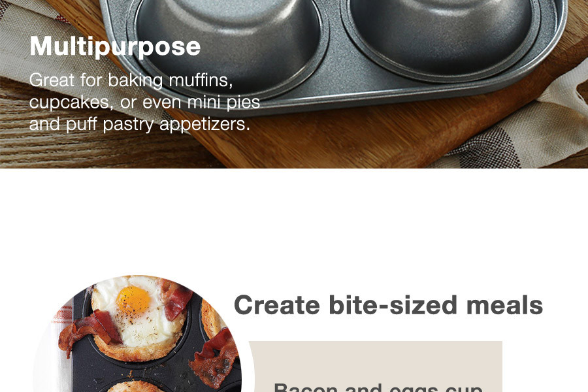Click the toast cup at the photo's bottom
This screenshot has width=588, height=392.
tap(135, 386)
